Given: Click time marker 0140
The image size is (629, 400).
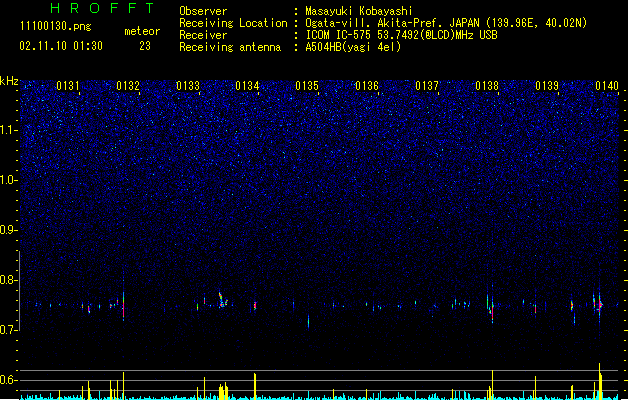Looking at the screenshot, I should click(x=607, y=86).
